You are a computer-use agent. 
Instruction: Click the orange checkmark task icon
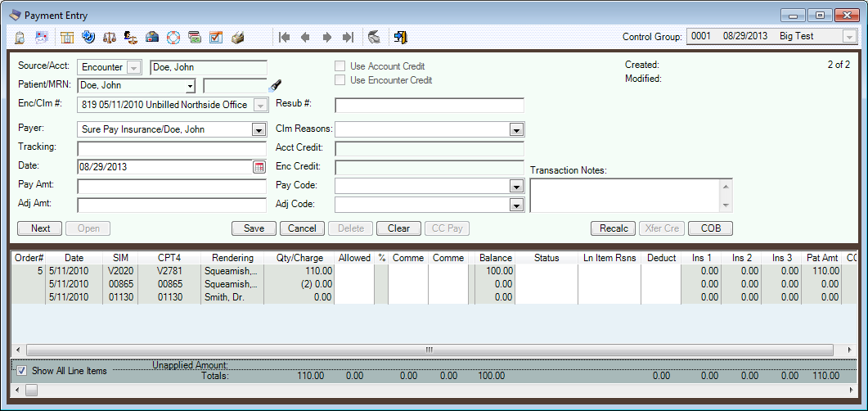click(x=216, y=38)
